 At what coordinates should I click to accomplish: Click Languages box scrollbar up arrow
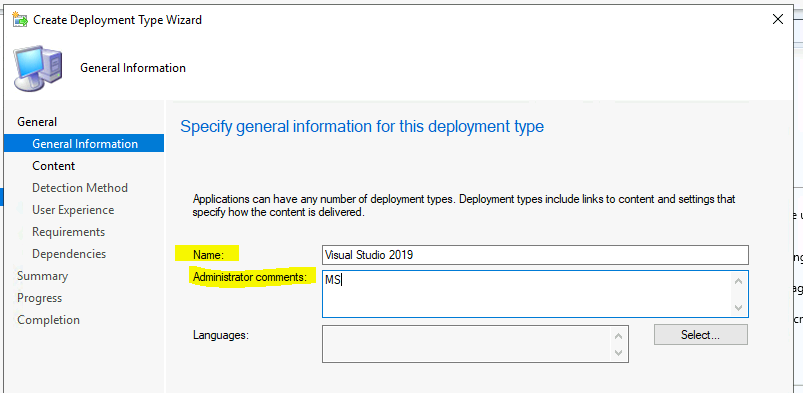click(619, 336)
